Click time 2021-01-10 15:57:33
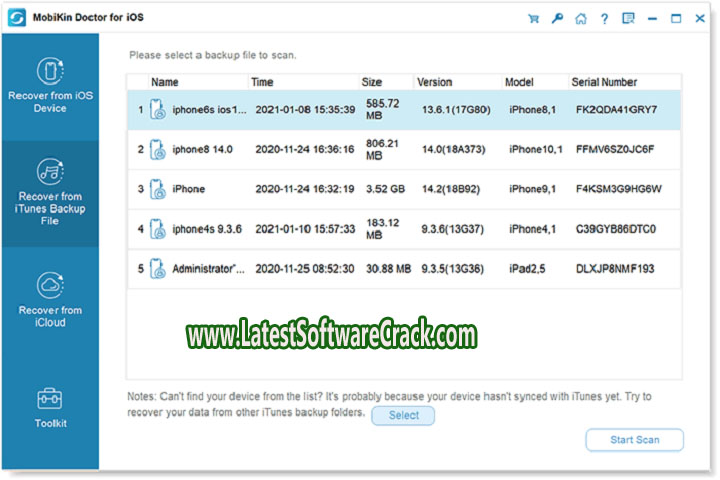 305,229
